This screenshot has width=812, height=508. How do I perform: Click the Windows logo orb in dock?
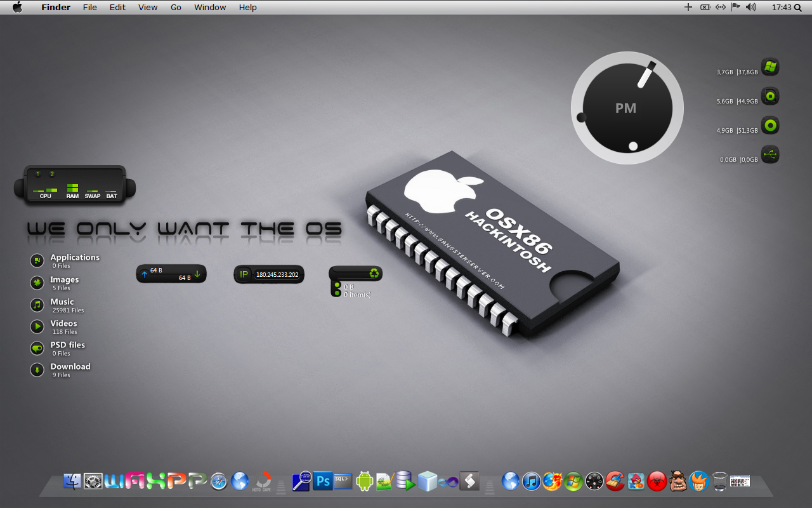[x=573, y=481]
